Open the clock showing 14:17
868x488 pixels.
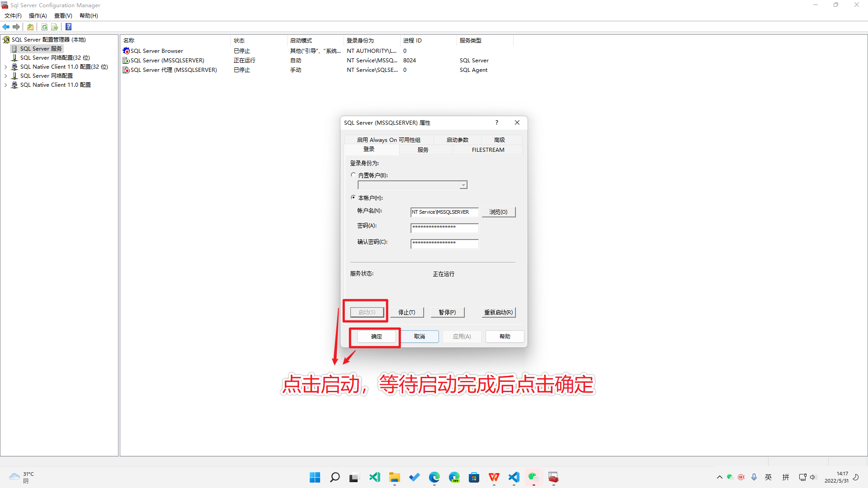(x=837, y=478)
